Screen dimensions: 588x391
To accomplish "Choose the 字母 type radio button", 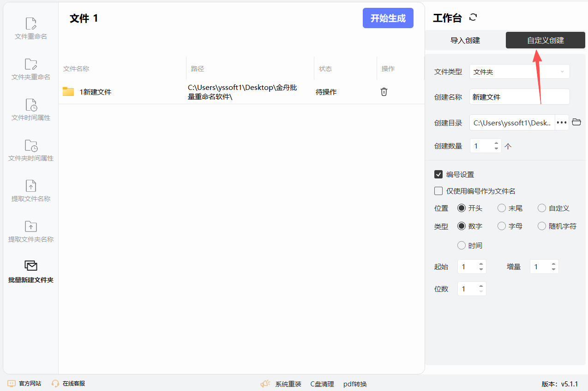I will pos(502,226).
